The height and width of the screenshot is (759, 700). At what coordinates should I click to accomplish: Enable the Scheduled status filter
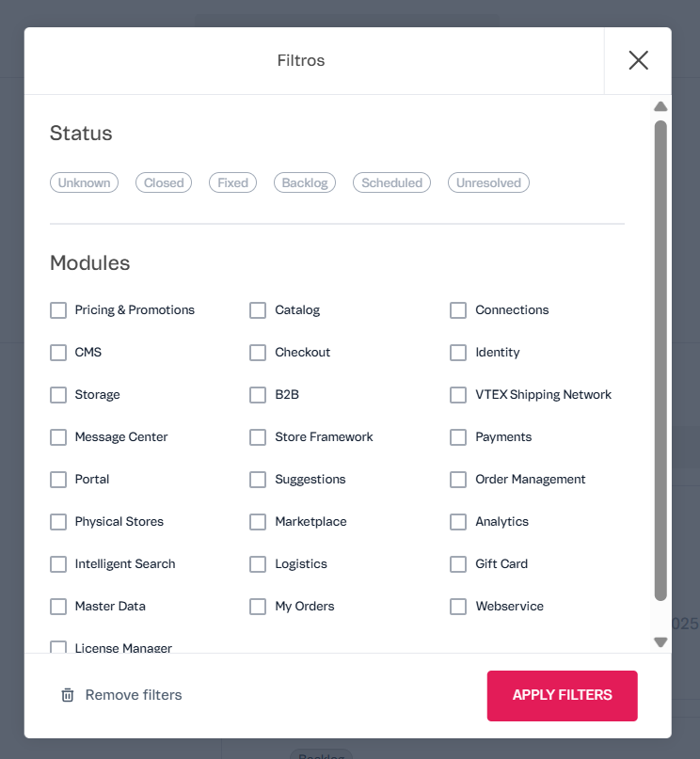tap(391, 182)
